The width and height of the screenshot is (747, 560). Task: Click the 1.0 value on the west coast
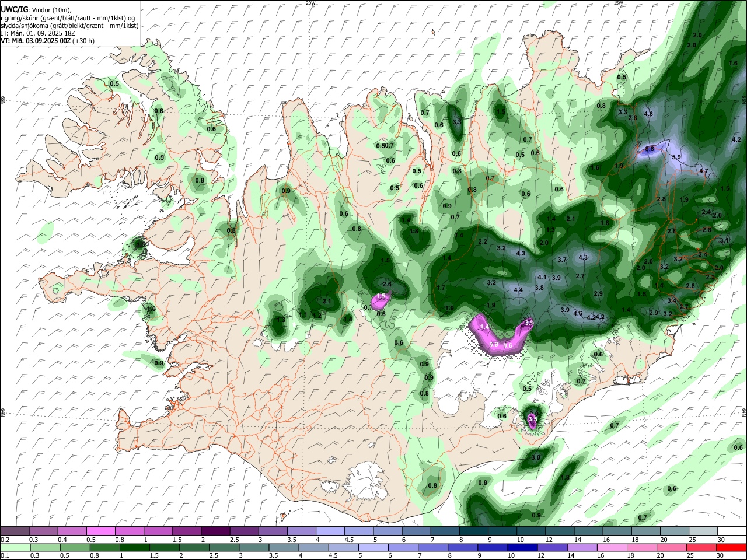(151, 309)
